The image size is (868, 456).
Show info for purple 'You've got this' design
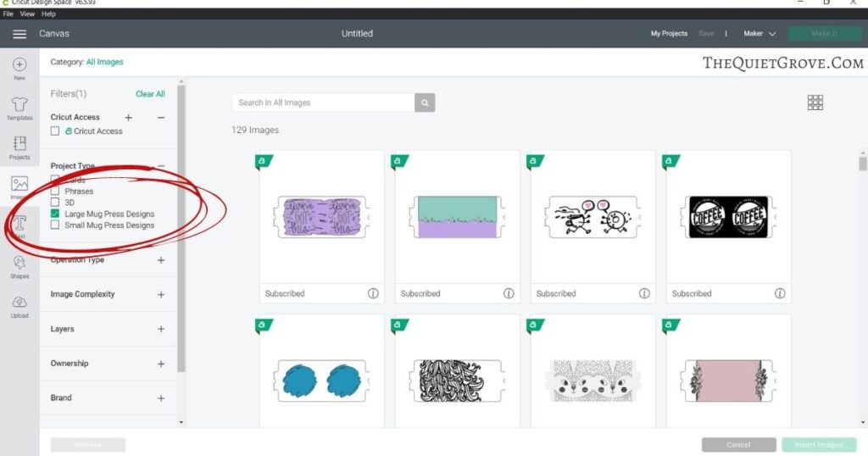coord(373,293)
